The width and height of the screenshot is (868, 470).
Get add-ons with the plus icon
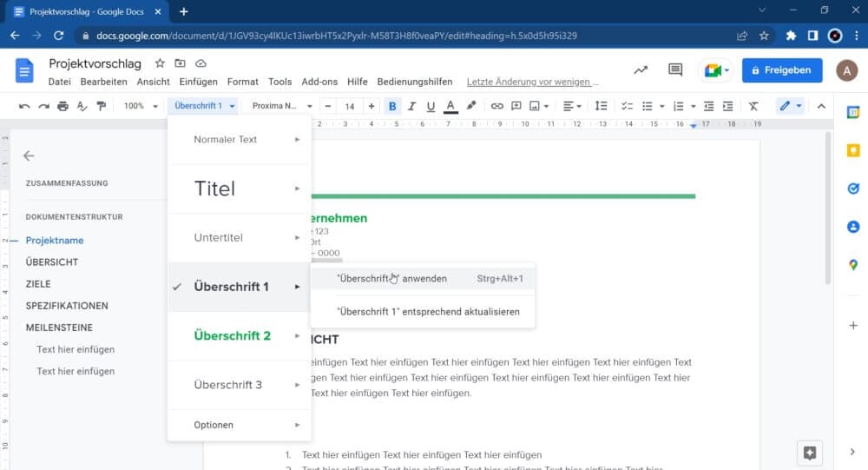[853, 325]
